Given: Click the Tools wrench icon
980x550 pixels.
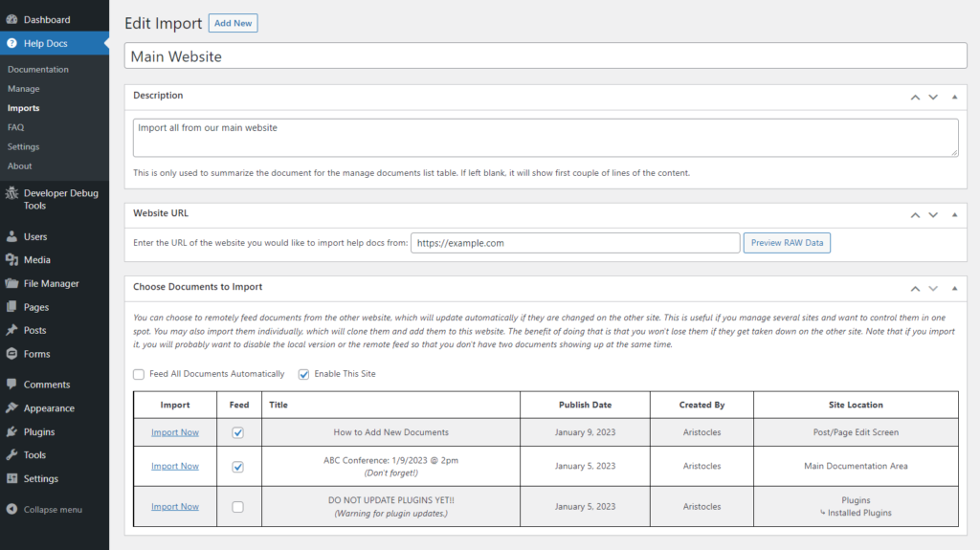Looking at the screenshot, I should click(11, 455).
